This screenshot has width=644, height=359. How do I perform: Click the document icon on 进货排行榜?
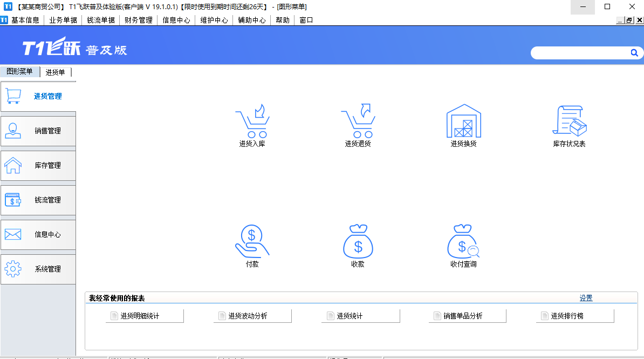(545, 316)
